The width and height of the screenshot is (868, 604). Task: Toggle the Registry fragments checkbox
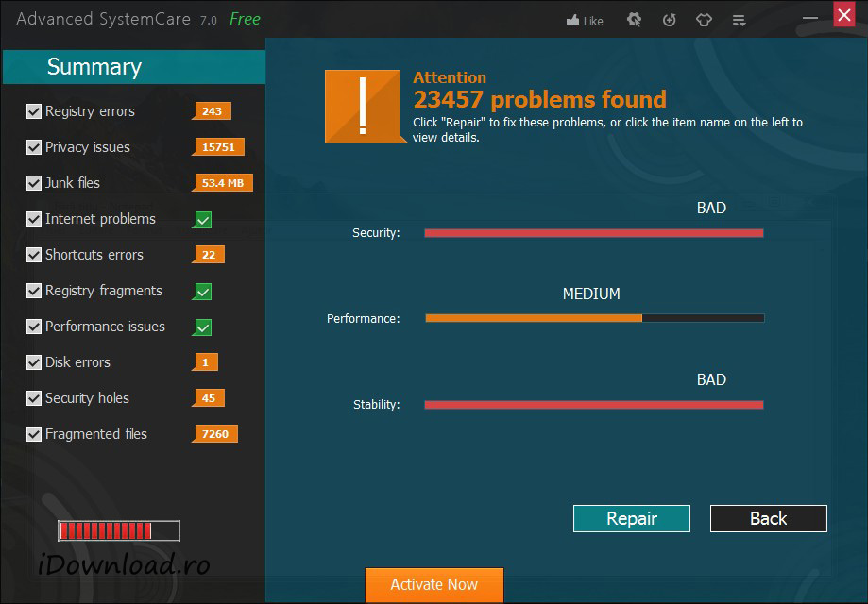pos(34,291)
